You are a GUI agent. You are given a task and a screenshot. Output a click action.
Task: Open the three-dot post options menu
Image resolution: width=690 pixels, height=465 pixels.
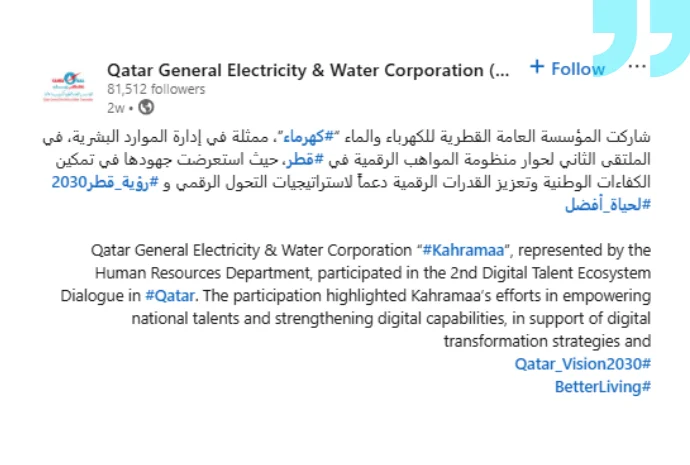coord(638,67)
